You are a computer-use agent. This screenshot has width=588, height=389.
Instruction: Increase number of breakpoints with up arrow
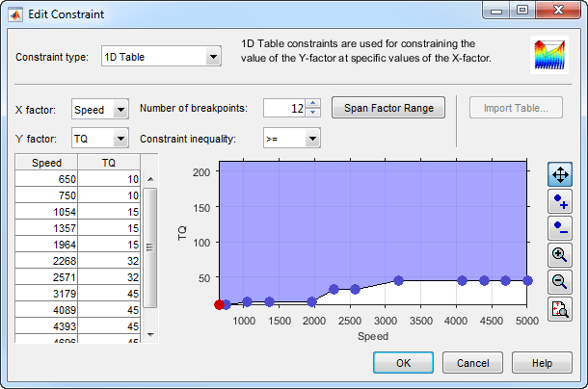coord(312,103)
